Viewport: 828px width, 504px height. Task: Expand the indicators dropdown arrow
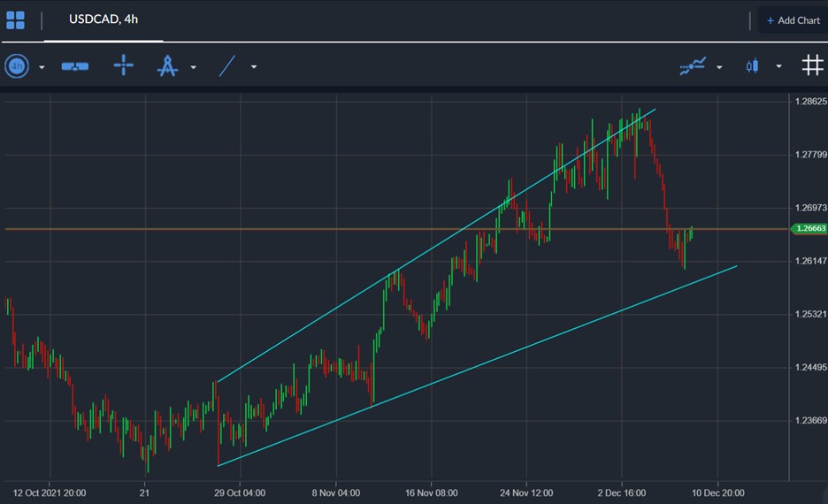point(719,67)
